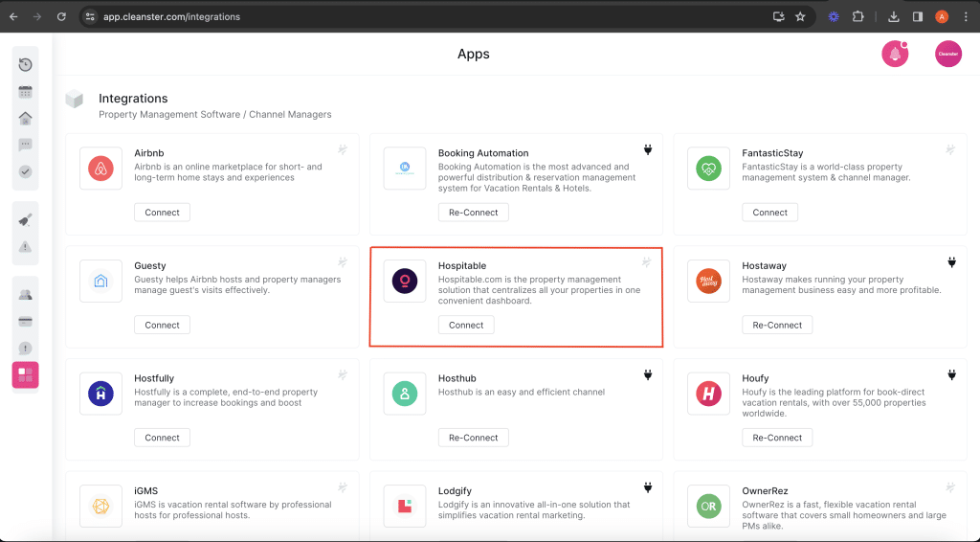
Task: Click the iGMS card title
Action: pyautogui.click(x=145, y=490)
